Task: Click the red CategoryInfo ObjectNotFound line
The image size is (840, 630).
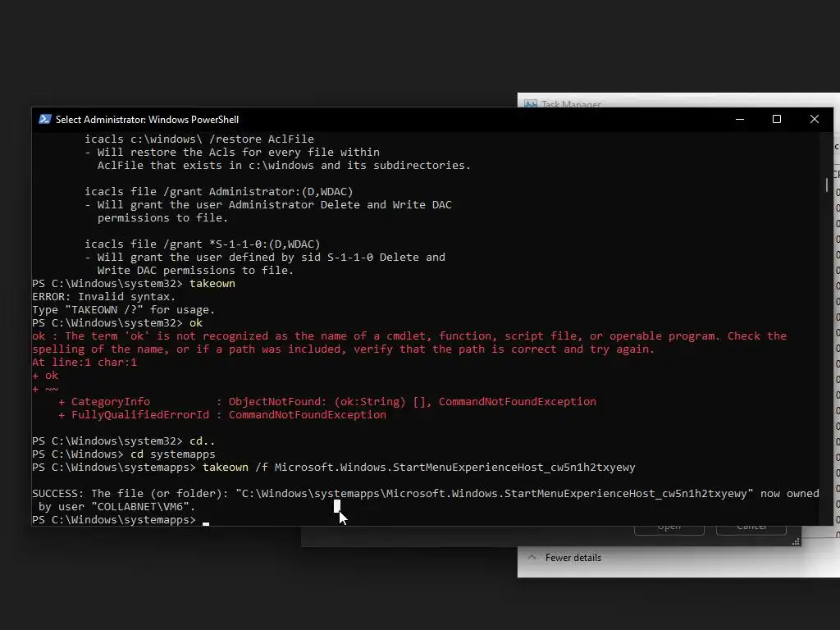Action: [x=326, y=402]
